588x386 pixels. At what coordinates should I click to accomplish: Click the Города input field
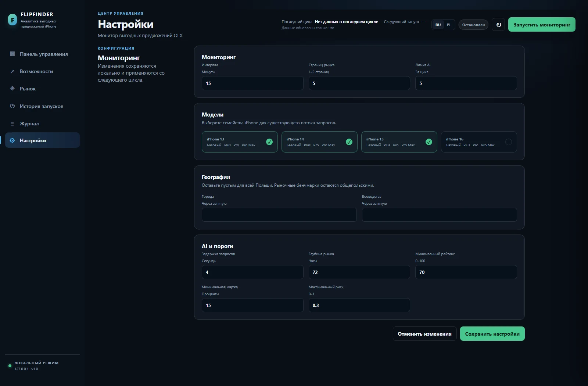click(x=279, y=215)
